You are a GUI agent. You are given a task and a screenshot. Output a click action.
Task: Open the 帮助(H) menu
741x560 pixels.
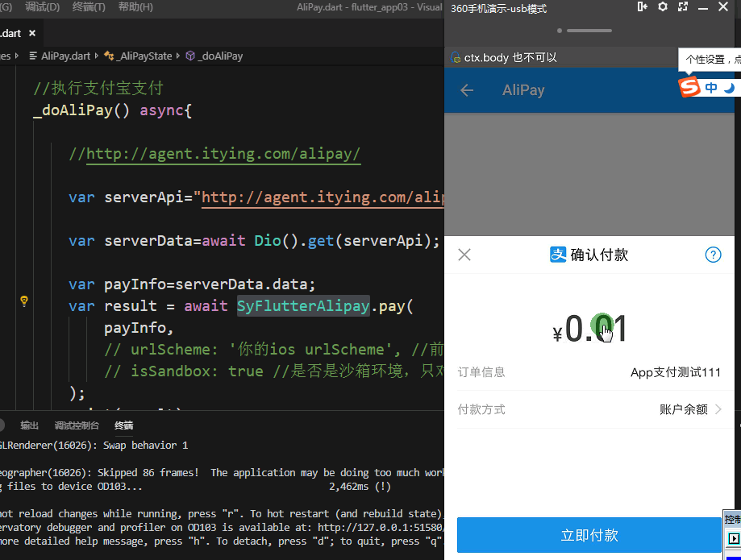pyautogui.click(x=135, y=7)
